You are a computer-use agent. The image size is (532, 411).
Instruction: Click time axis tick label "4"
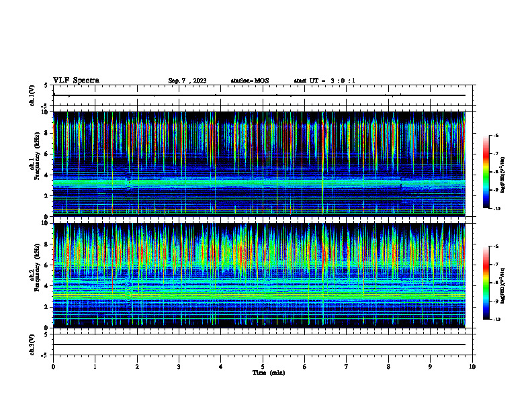tap(221, 367)
